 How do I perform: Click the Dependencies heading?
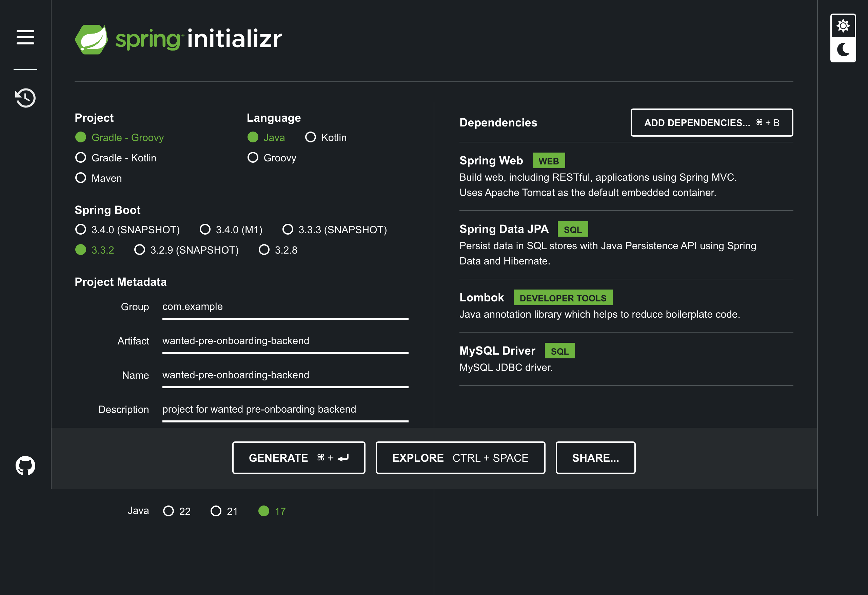pos(498,122)
